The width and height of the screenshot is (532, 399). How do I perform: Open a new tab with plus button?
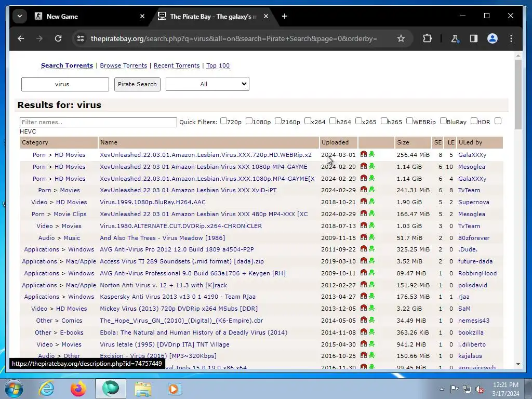[x=284, y=16]
